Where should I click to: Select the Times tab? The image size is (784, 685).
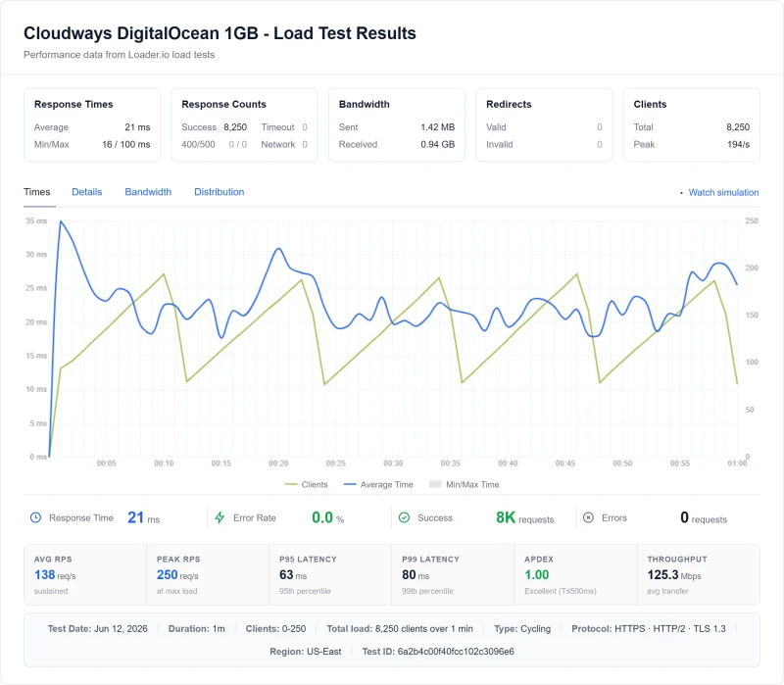coord(37,192)
